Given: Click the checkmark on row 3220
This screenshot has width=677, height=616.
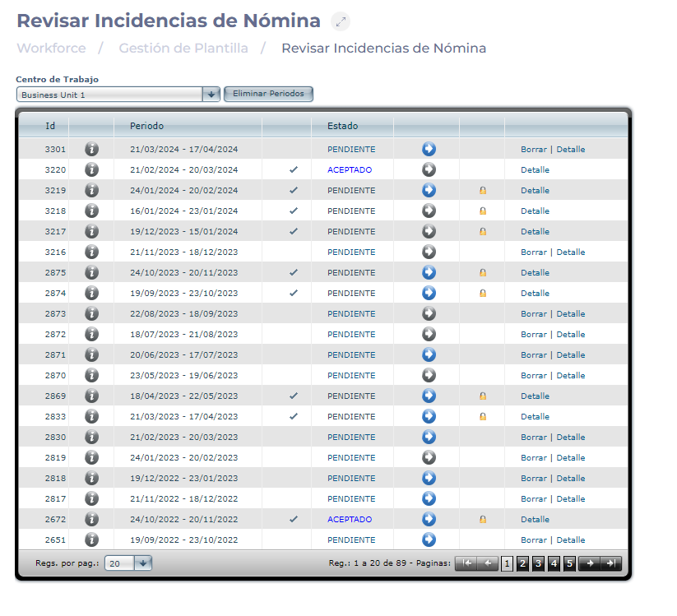Looking at the screenshot, I should (x=294, y=169).
